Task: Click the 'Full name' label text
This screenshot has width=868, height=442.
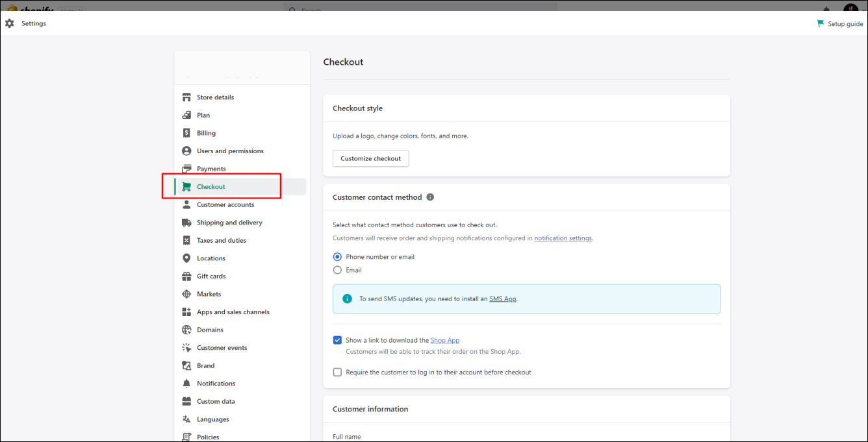Action: pos(346,437)
